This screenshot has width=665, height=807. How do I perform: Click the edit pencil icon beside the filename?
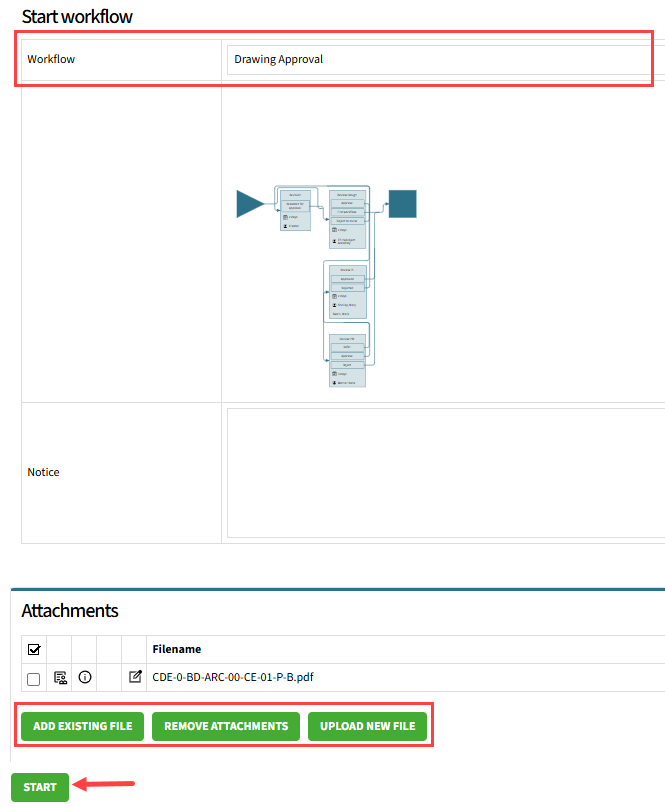point(135,678)
